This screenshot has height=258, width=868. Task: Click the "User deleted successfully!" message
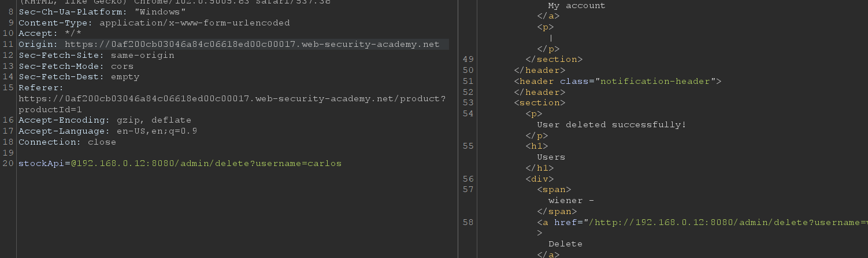[x=611, y=125]
